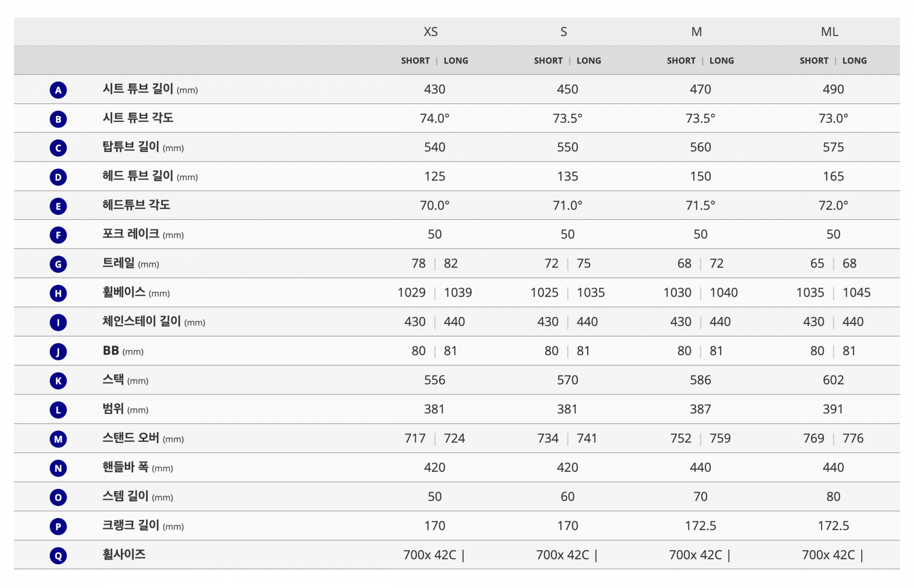Click the SHORT label under size S

coord(548,60)
